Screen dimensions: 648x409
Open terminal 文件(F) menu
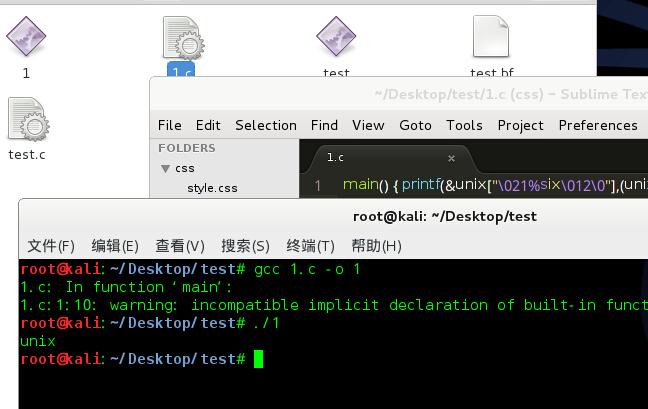pos(51,245)
